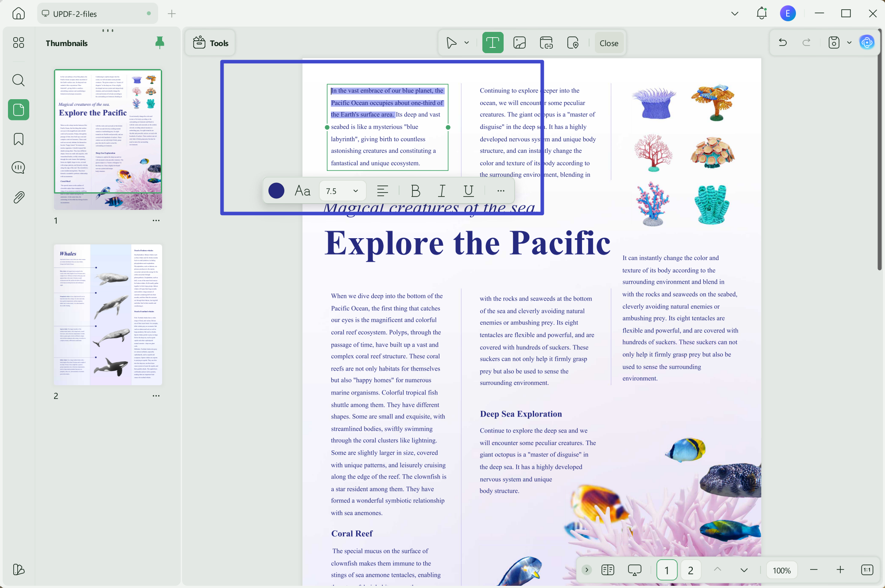885x588 pixels.
Task: Jump to page 2 button
Action: (691, 570)
